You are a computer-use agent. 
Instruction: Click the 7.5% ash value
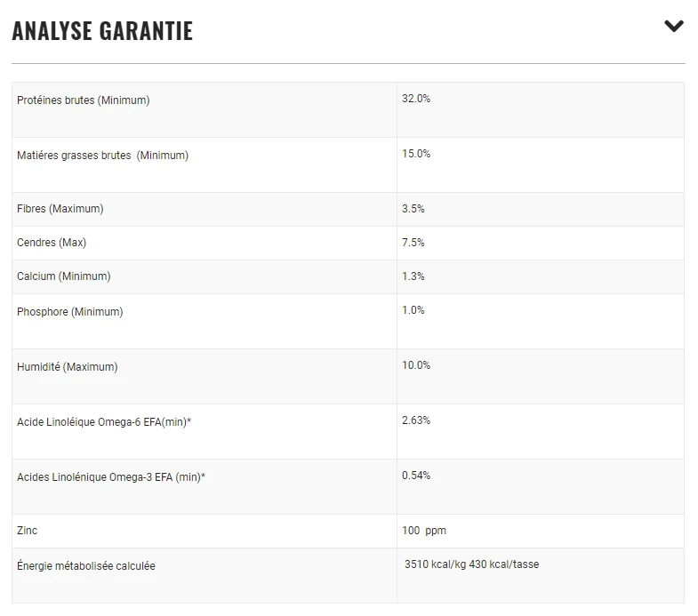[413, 243]
